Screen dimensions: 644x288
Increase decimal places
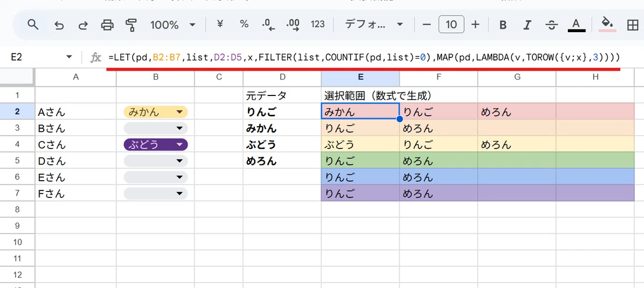point(292,24)
